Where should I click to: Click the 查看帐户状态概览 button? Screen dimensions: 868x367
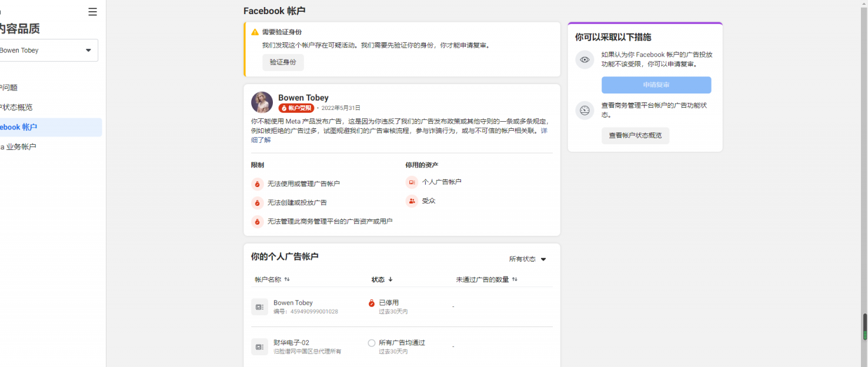pyautogui.click(x=635, y=136)
